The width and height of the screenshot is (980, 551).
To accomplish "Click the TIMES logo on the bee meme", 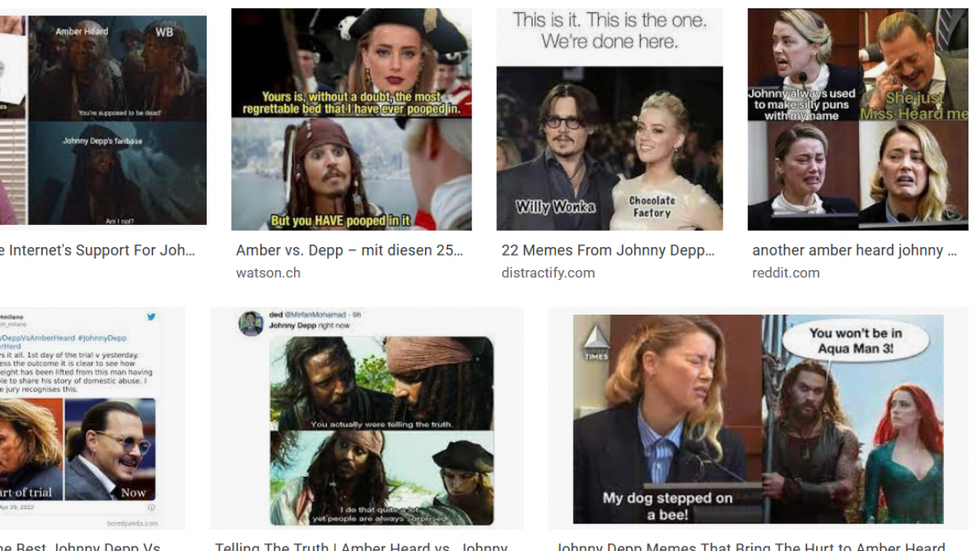I will pyautogui.click(x=596, y=341).
